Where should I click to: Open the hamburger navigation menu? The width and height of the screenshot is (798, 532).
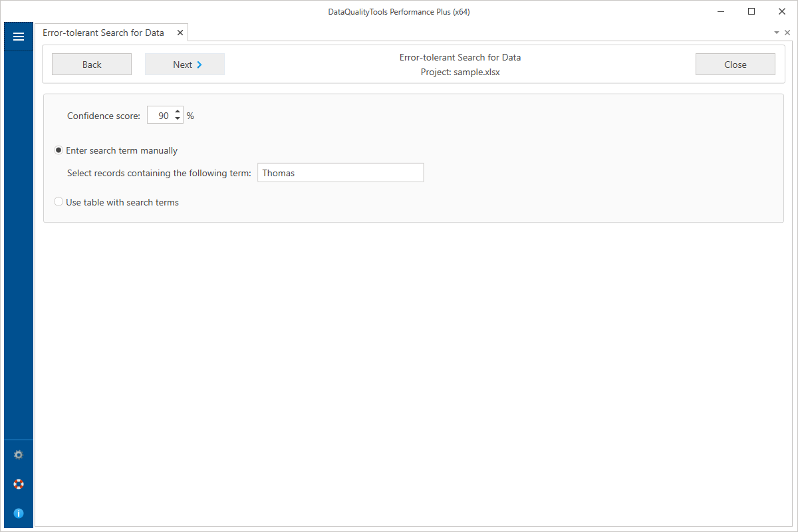[x=18, y=37]
